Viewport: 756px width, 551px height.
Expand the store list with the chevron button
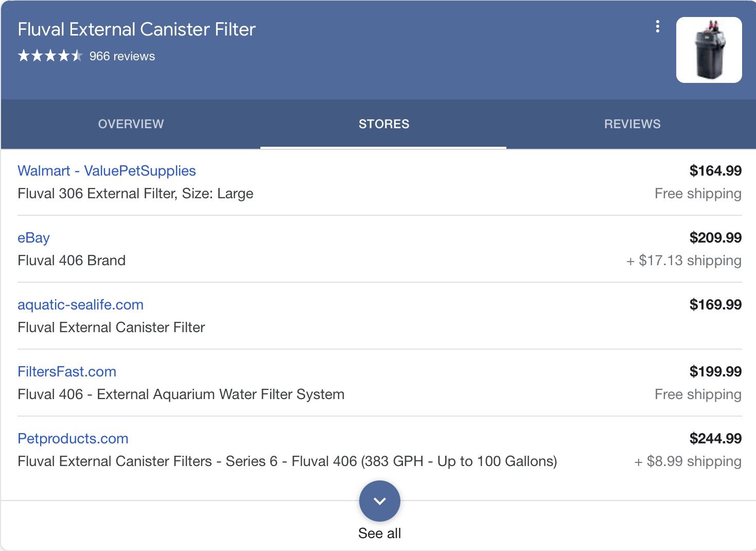380,501
